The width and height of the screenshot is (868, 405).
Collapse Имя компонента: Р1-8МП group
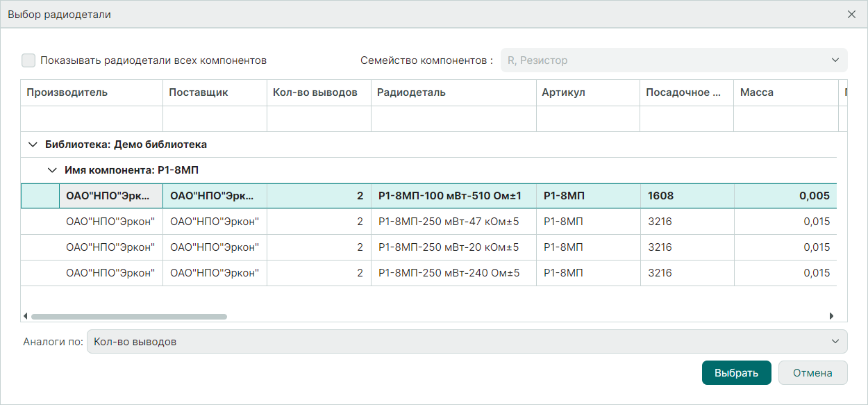51,170
